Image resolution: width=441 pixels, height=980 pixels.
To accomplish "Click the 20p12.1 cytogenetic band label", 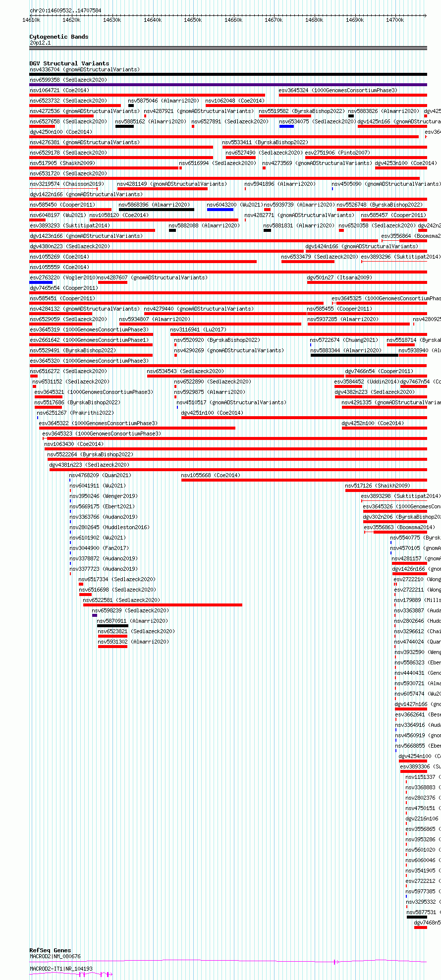I will (40, 43).
